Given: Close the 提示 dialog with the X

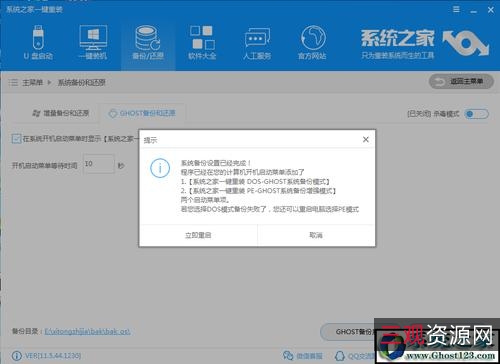Looking at the screenshot, I should pyautogui.click(x=366, y=140).
